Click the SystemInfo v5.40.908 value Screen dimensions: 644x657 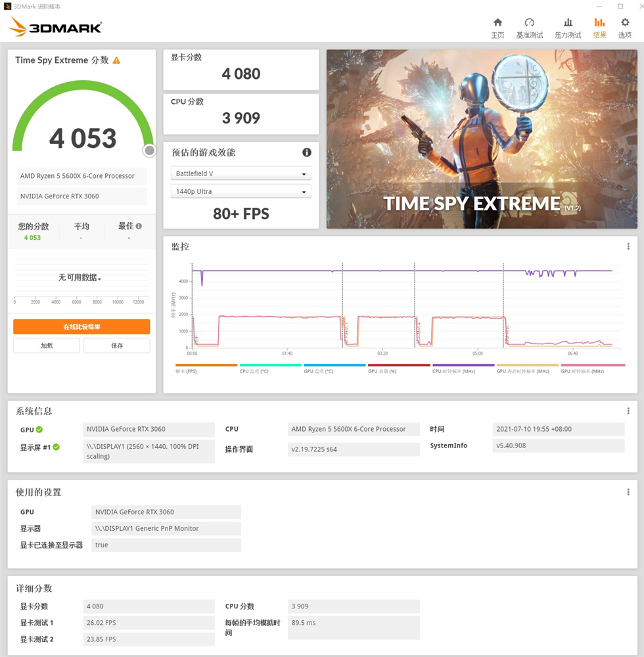pyautogui.click(x=559, y=445)
